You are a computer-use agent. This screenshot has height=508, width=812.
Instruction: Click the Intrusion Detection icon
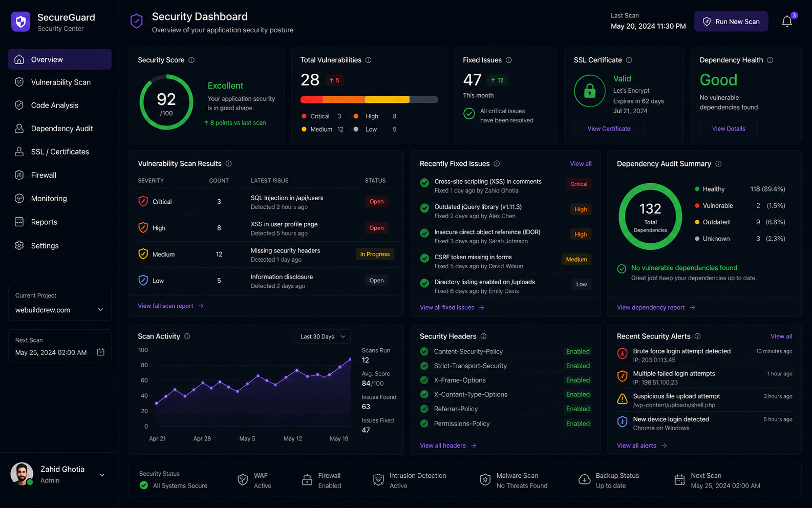(378, 480)
